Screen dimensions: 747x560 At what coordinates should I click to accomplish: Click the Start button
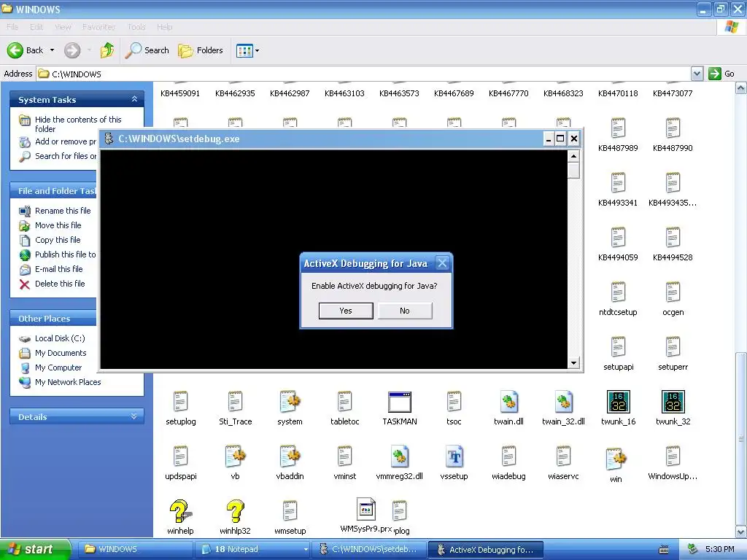34,549
